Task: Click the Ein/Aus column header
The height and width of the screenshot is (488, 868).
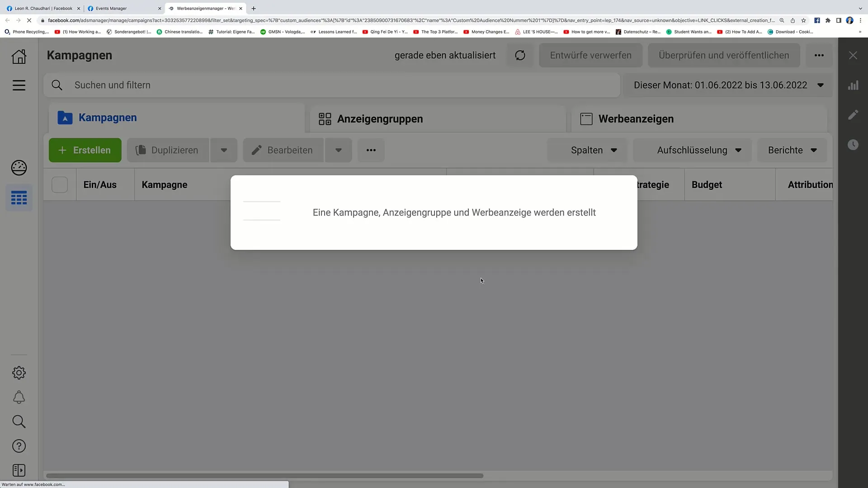Action: tap(100, 184)
